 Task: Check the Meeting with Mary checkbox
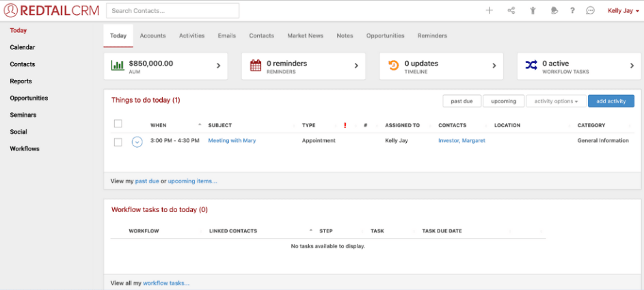coord(118,142)
